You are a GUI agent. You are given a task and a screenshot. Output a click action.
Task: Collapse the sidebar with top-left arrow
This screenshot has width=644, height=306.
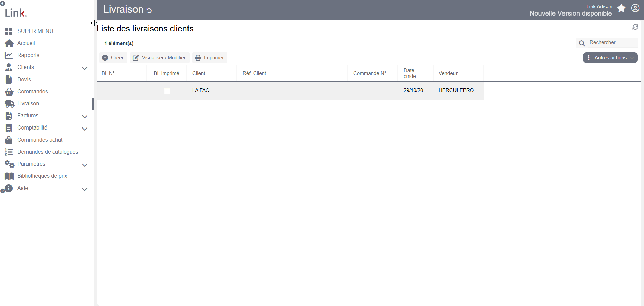[3, 4]
